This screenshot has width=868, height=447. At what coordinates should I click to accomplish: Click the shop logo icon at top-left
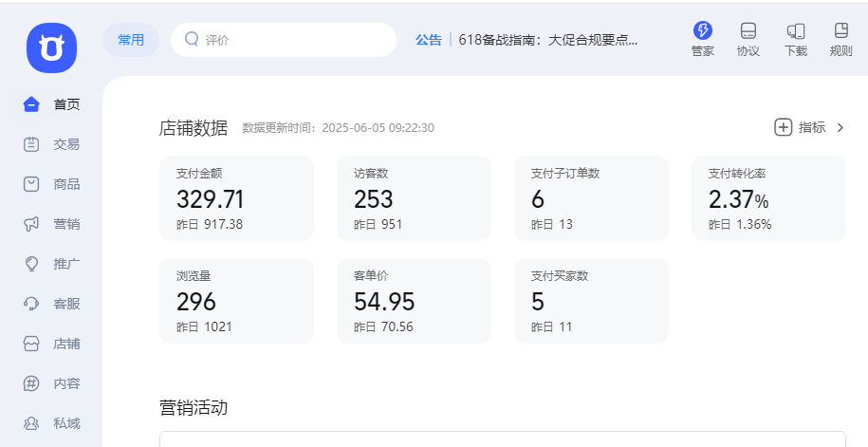click(x=51, y=47)
